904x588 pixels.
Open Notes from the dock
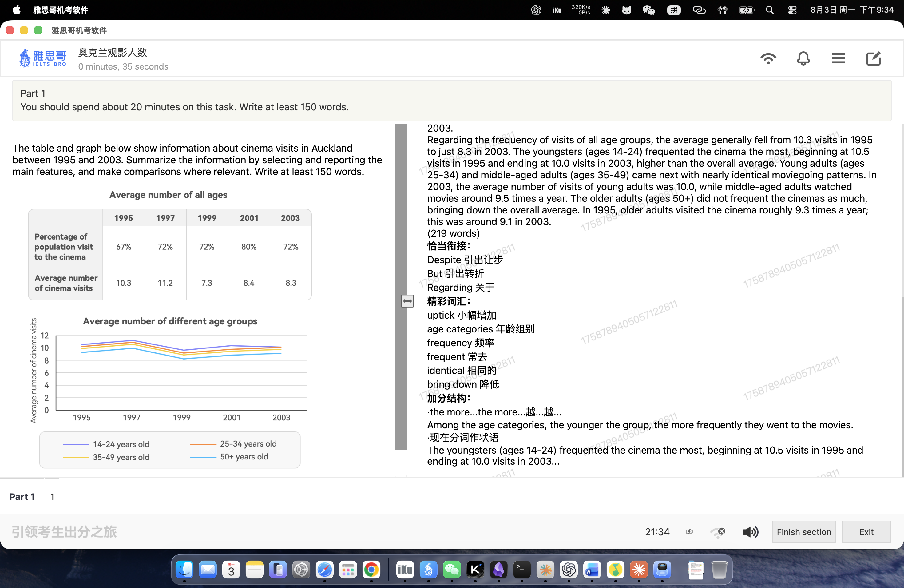coord(255,569)
